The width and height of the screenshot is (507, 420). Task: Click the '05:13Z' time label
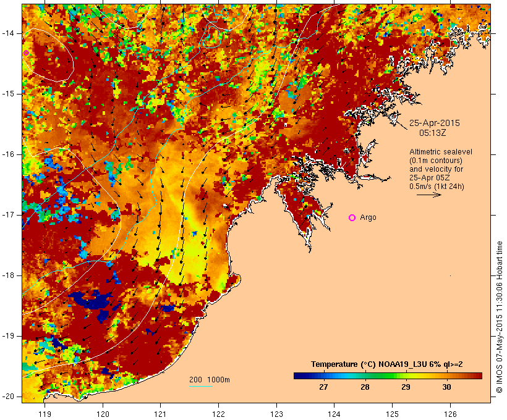433,133
